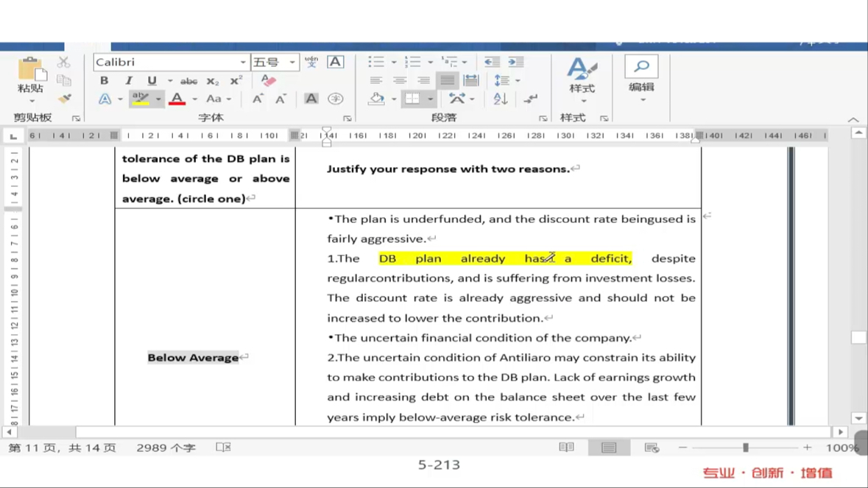Open the 样式 Styles gallery button
The image size is (868, 488).
[x=582, y=77]
